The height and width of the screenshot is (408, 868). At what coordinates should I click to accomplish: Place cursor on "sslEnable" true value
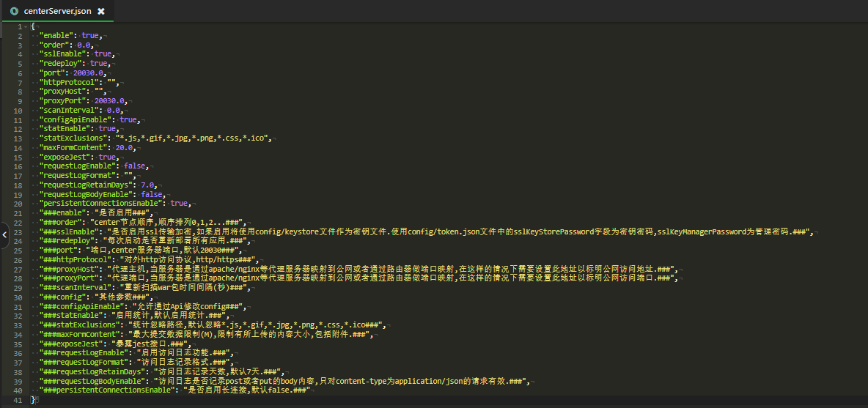click(x=103, y=54)
